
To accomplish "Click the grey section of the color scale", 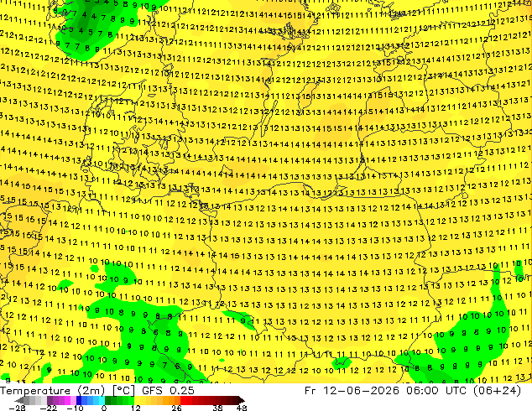I will pyautogui.click(x=32, y=400).
